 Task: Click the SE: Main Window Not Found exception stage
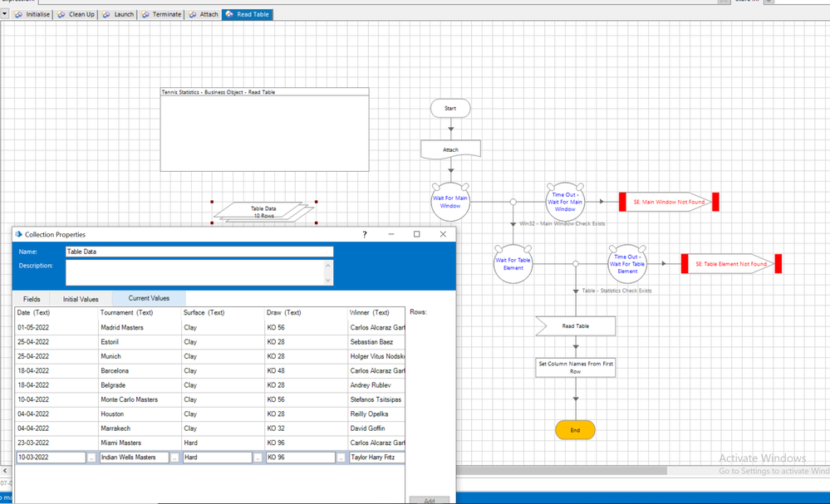(x=669, y=202)
